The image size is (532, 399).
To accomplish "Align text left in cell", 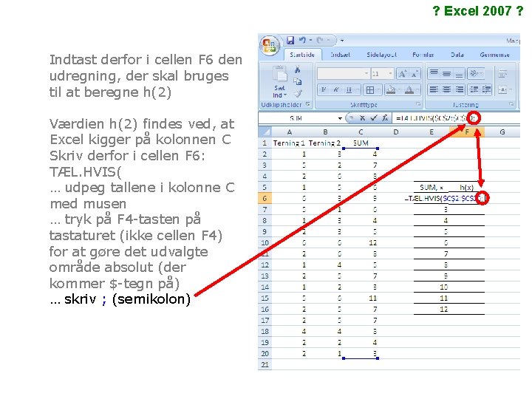I will click(433, 89).
